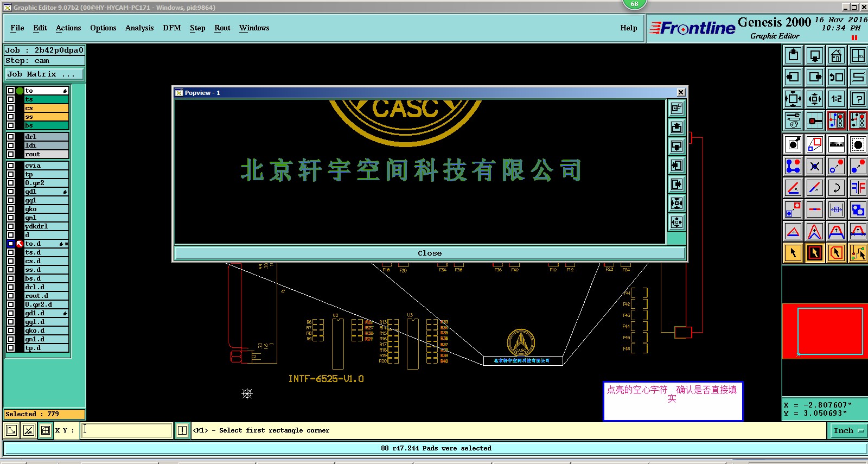Click the pan up icon in Popview sidebar
Viewport: 868px width, 464px height.
point(676,127)
